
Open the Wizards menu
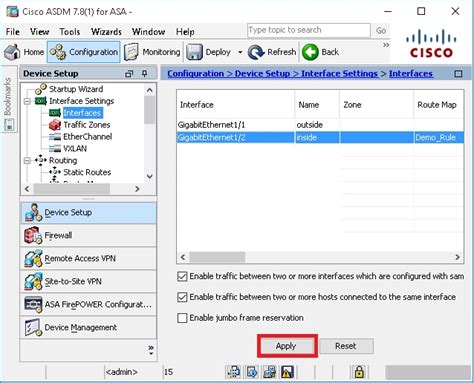coord(106,32)
